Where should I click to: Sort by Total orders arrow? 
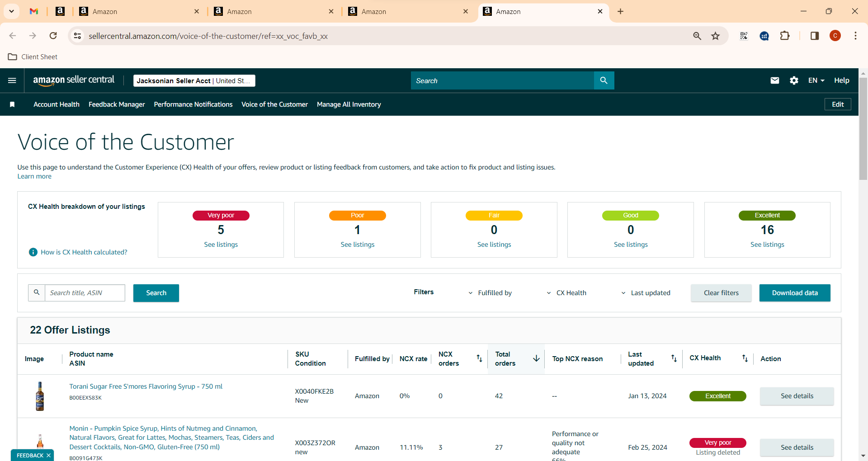point(536,358)
